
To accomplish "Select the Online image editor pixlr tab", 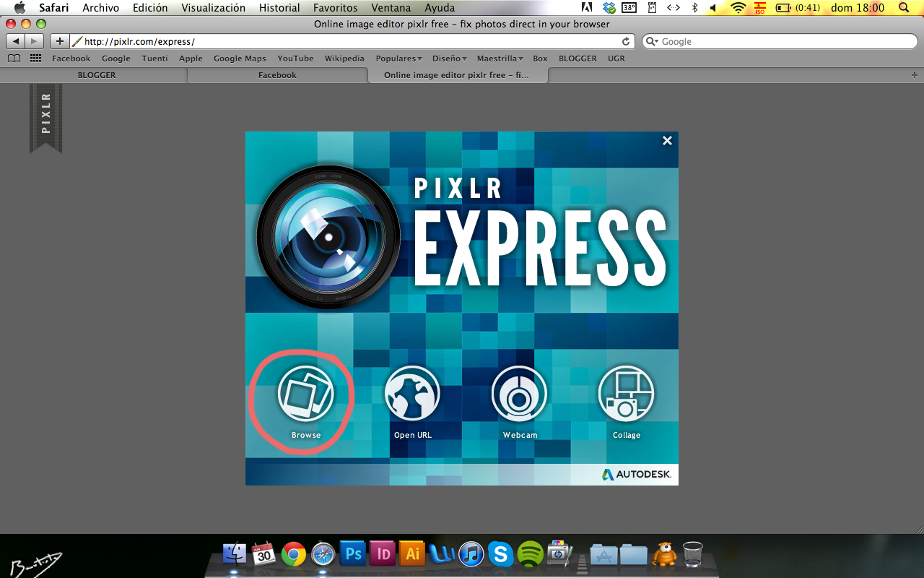I will pos(458,75).
